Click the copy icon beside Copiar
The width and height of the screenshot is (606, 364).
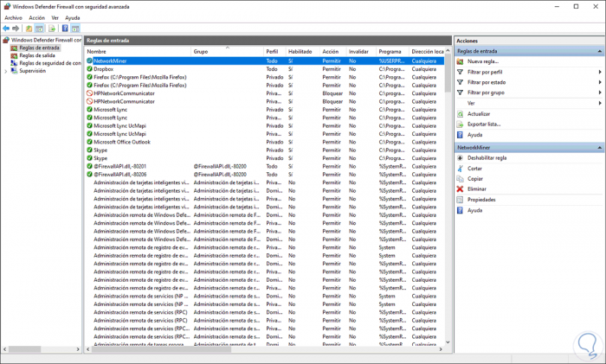click(460, 179)
